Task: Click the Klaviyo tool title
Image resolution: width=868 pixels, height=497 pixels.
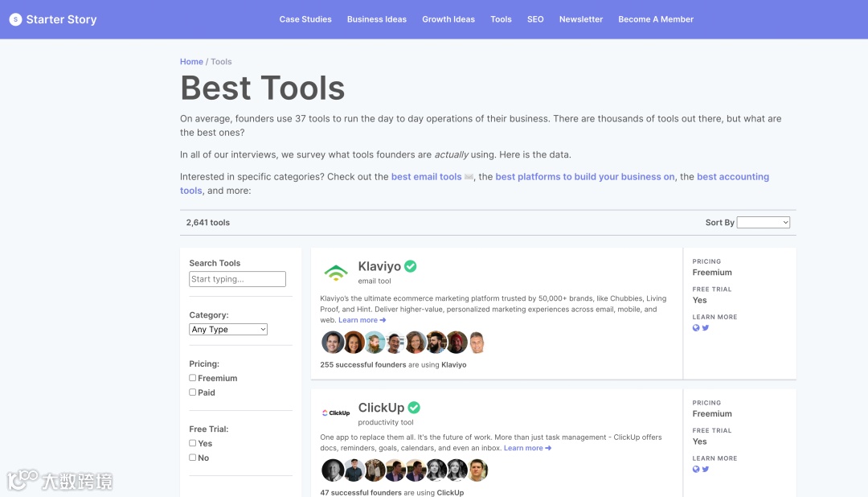Action: [x=379, y=266]
